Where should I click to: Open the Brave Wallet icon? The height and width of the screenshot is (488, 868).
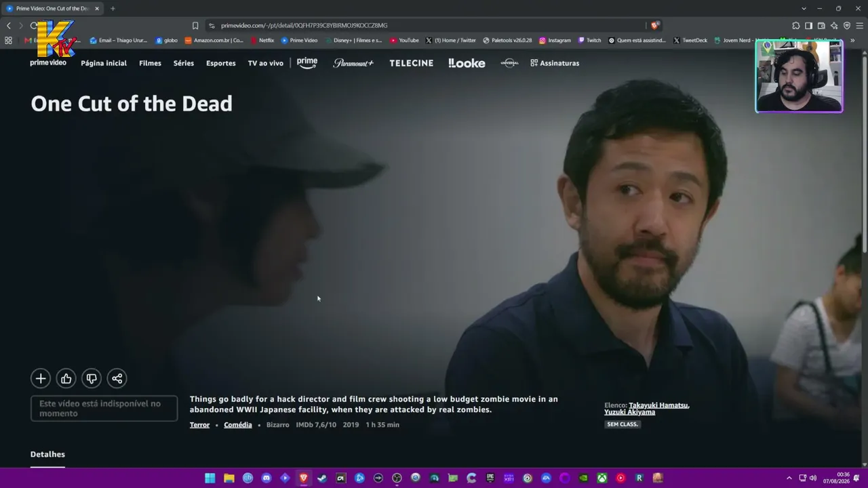[x=821, y=26]
